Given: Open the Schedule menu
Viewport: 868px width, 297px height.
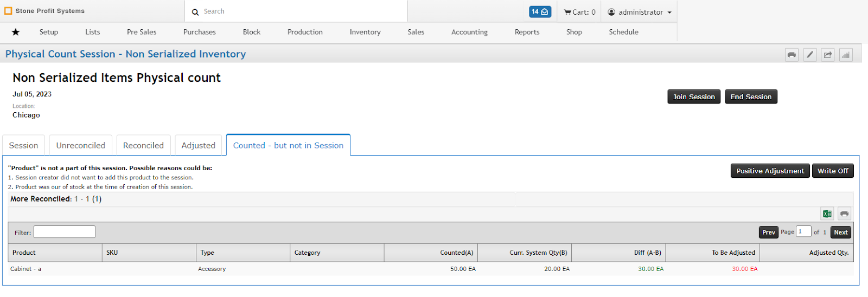Looking at the screenshot, I should coord(624,32).
